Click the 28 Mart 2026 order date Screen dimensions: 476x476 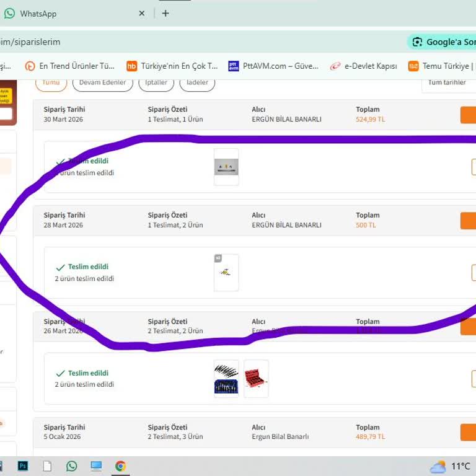[x=63, y=225]
